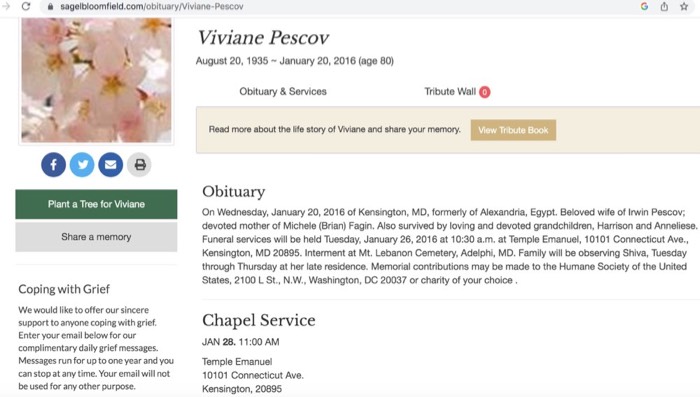
Task: Reload the page in the browser
Action: click(x=26, y=6)
